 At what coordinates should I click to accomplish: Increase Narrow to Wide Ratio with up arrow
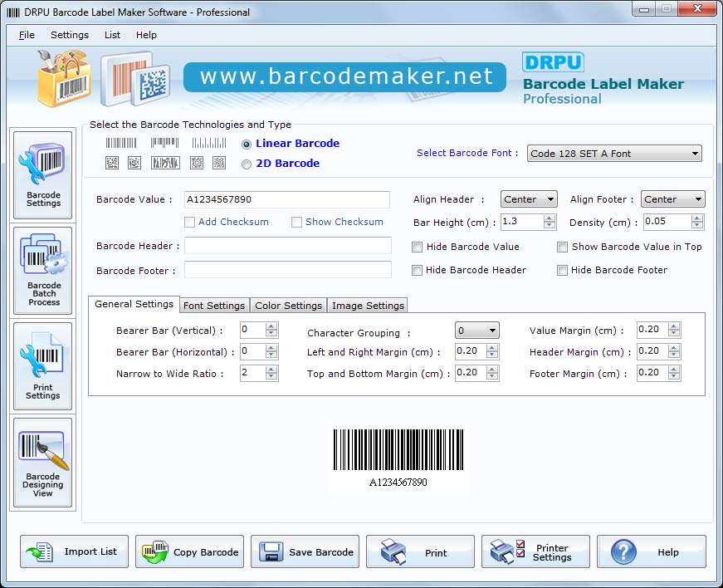point(271,370)
